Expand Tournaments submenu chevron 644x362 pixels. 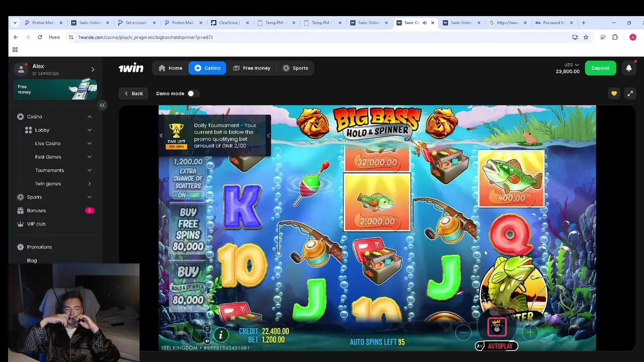(x=90, y=170)
